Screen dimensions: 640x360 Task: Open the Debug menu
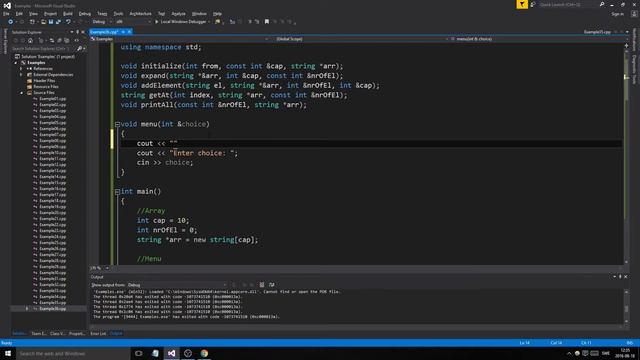coord(85,14)
